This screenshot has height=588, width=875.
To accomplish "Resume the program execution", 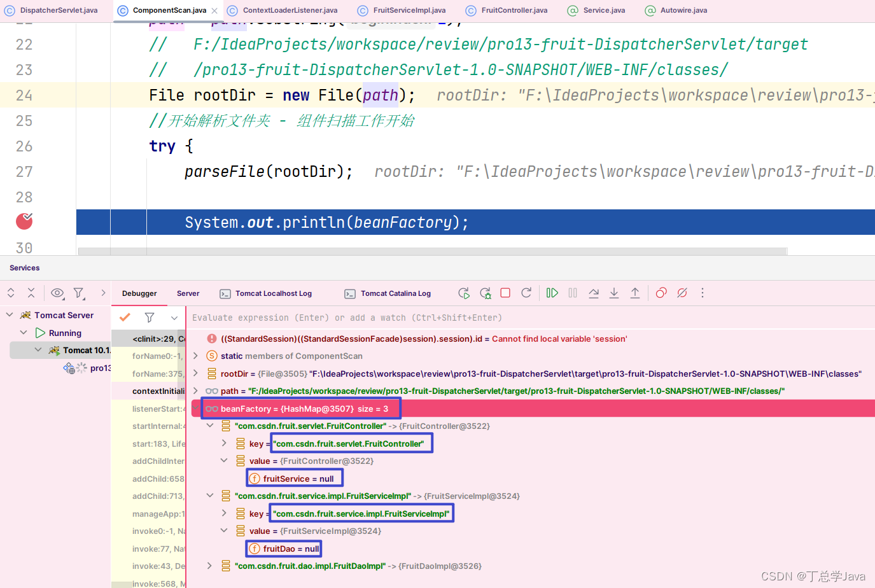I will pos(552,293).
